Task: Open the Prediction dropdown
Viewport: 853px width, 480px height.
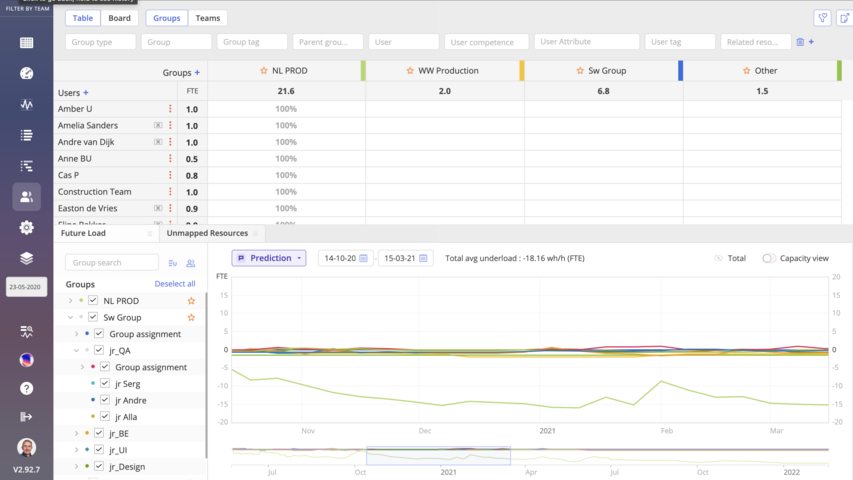Action: coord(269,258)
